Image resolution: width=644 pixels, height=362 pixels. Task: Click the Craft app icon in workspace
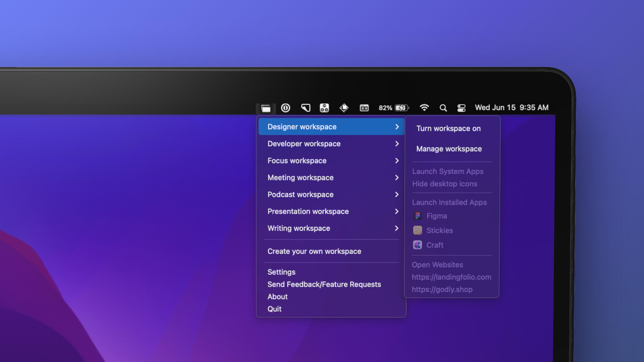pyautogui.click(x=417, y=245)
